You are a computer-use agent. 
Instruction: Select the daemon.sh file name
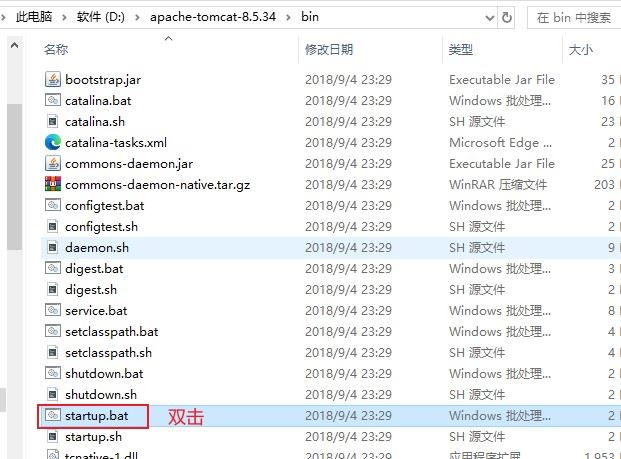coord(97,248)
